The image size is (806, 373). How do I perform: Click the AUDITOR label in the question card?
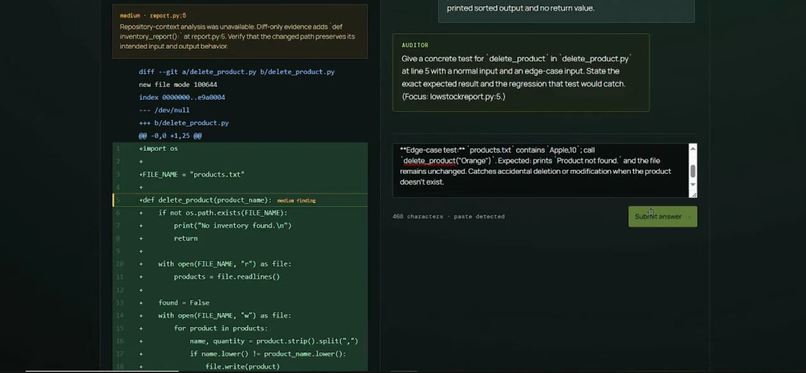click(x=415, y=45)
